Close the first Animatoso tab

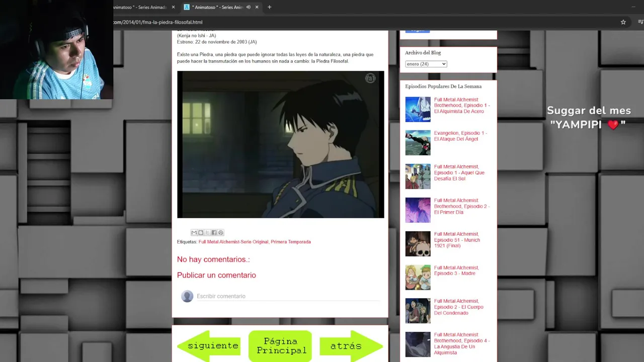(174, 7)
